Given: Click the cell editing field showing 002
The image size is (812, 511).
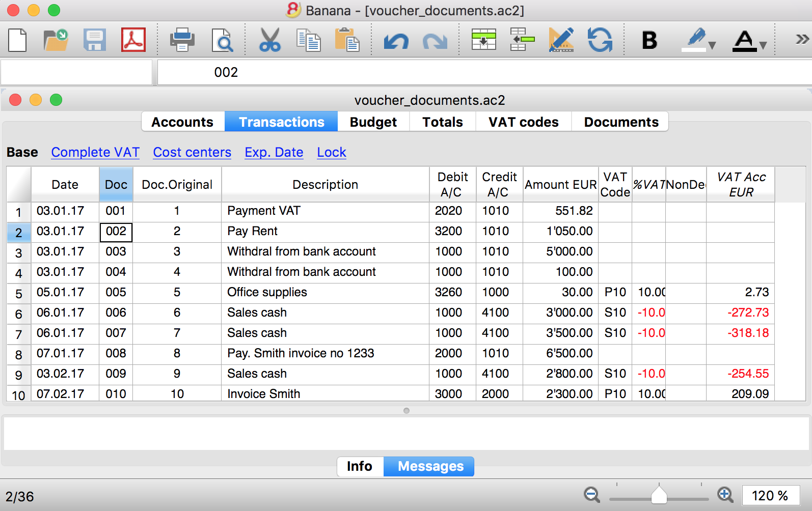Looking at the screenshot, I should 484,72.
